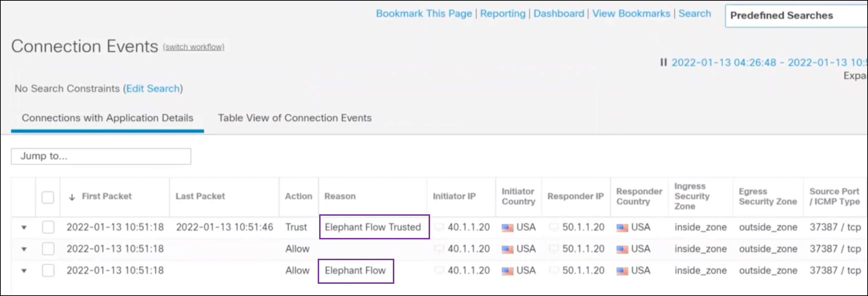Click the Edit Search link

click(153, 89)
